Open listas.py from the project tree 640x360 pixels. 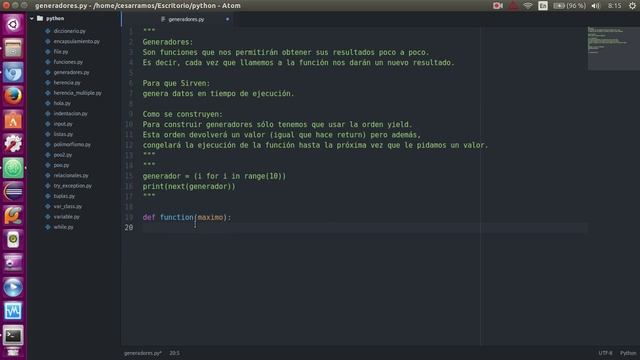tap(63, 134)
